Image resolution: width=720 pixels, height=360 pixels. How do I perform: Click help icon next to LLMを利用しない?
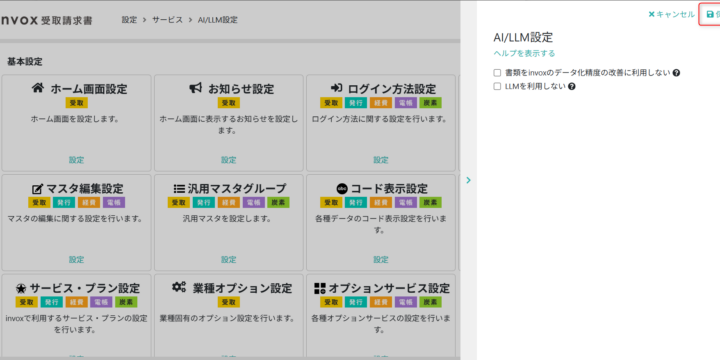coord(572,86)
